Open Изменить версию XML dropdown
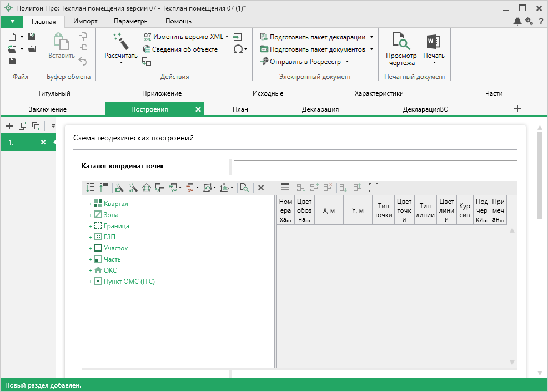 tap(227, 37)
